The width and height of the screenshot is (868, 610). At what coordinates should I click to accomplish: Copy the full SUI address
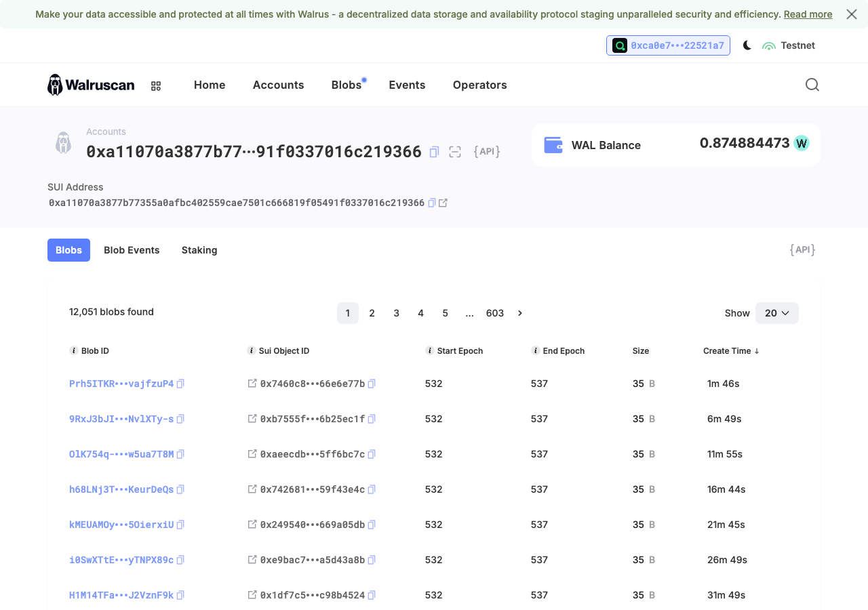(x=432, y=203)
